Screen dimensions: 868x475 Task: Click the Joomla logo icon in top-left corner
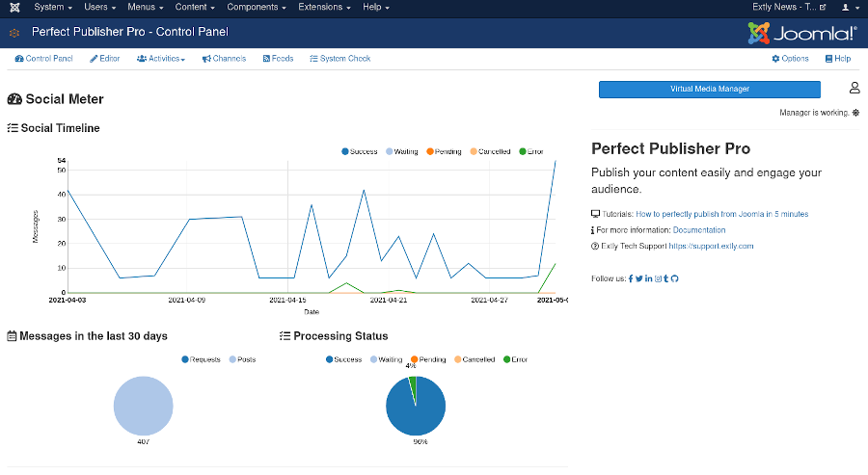point(14,7)
